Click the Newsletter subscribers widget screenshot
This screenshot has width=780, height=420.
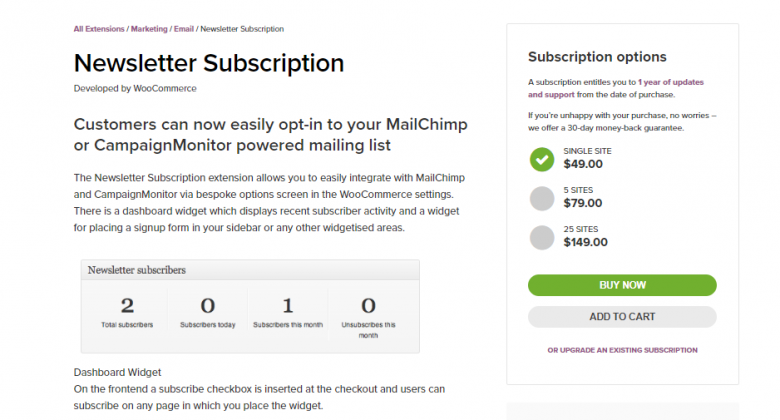(x=250, y=305)
